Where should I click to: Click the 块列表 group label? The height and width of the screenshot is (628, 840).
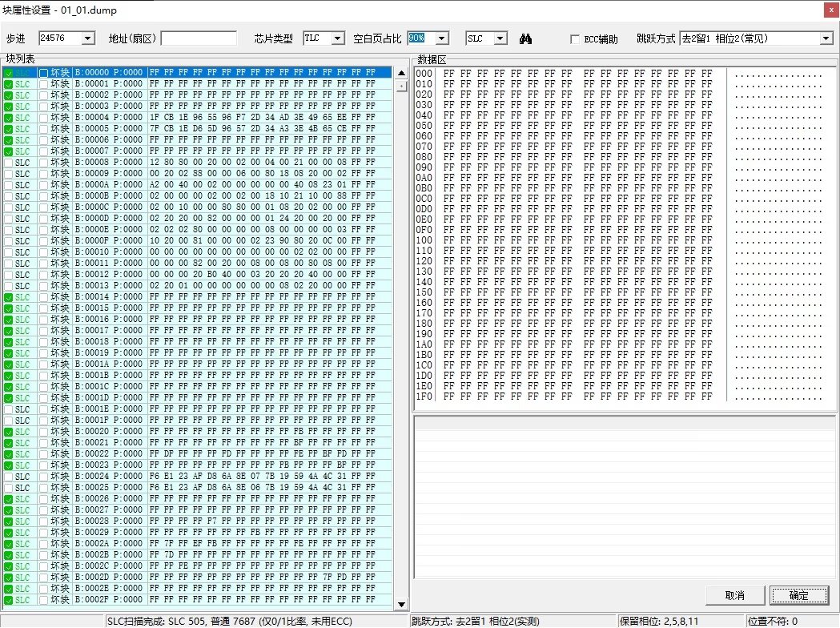[20, 58]
